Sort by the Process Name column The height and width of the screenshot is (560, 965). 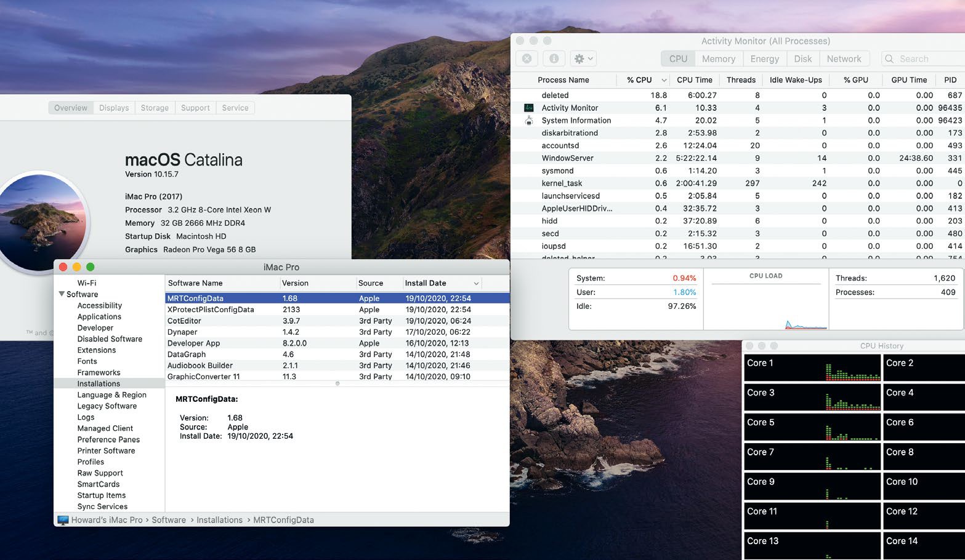(x=563, y=80)
